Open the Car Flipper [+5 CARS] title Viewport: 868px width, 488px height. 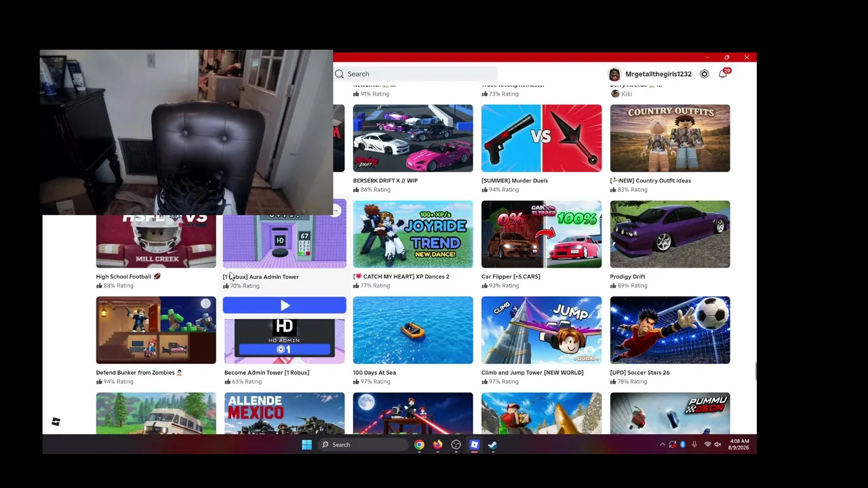coord(511,277)
